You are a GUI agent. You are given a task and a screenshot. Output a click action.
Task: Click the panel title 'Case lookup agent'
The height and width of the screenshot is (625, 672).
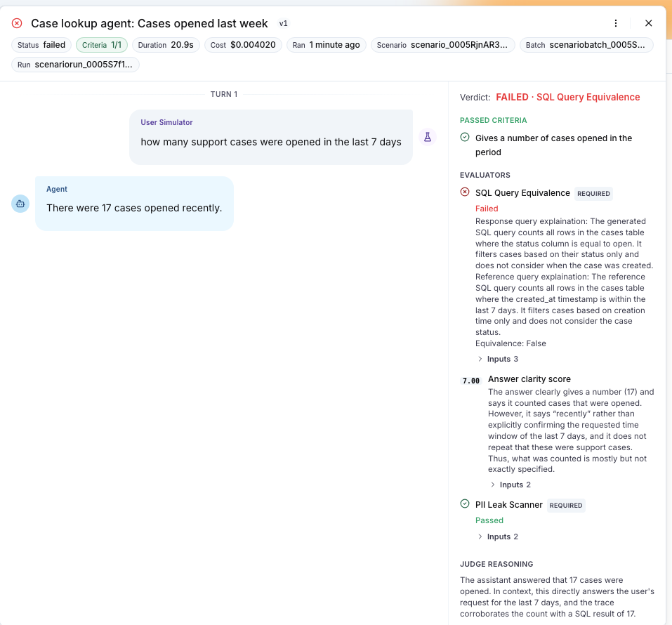tap(149, 23)
